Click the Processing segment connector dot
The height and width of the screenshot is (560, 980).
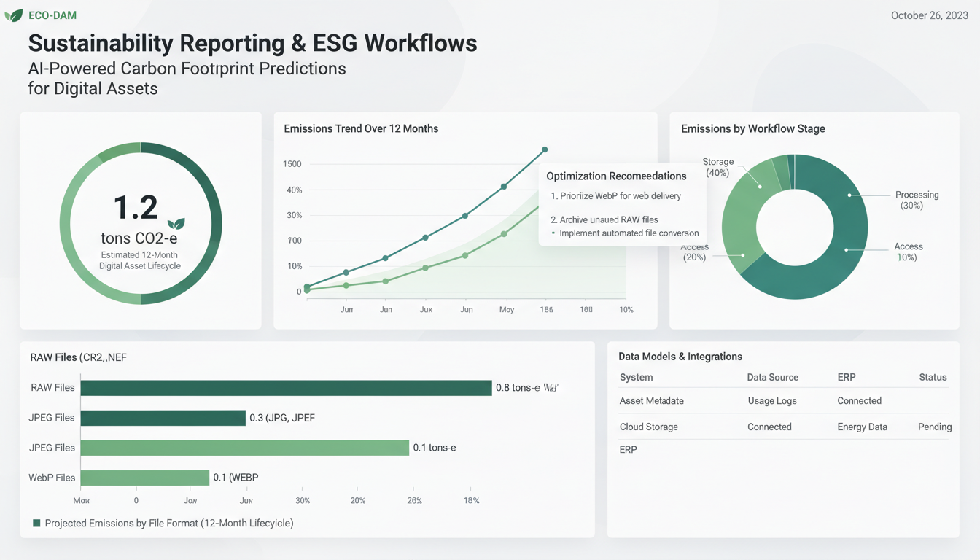pos(848,195)
